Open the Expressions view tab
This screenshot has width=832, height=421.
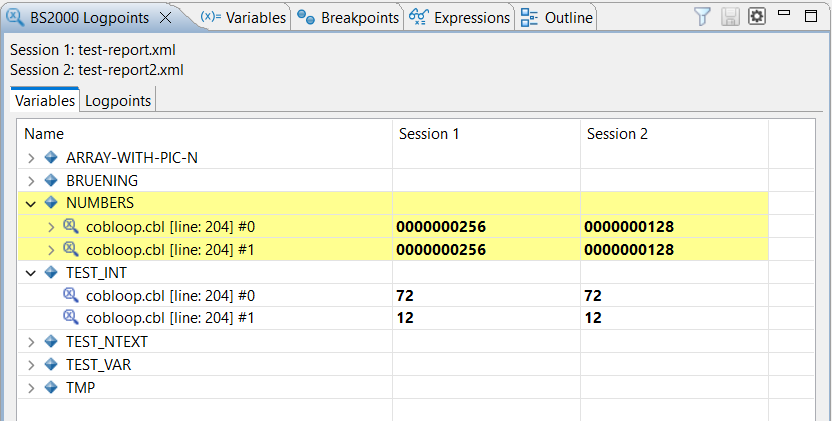pos(461,18)
